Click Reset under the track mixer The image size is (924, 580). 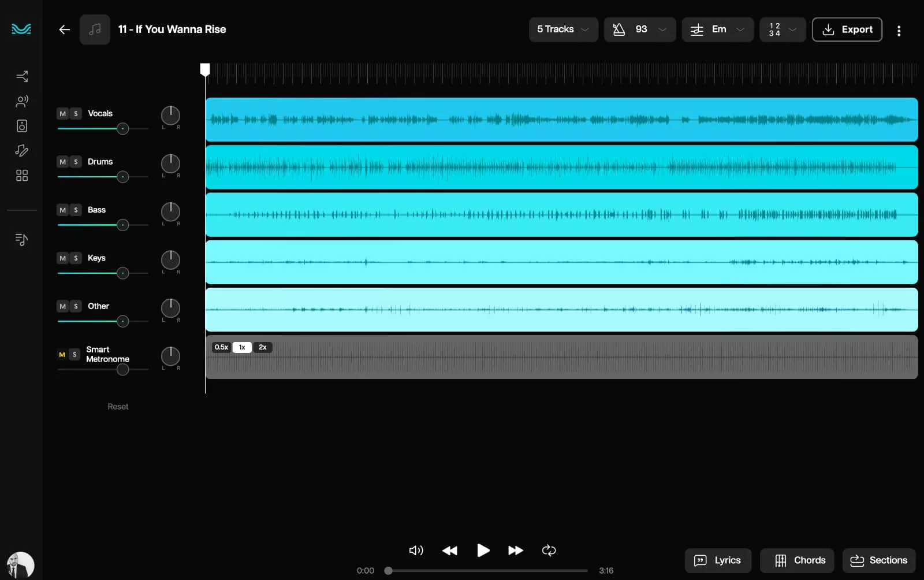pos(118,407)
